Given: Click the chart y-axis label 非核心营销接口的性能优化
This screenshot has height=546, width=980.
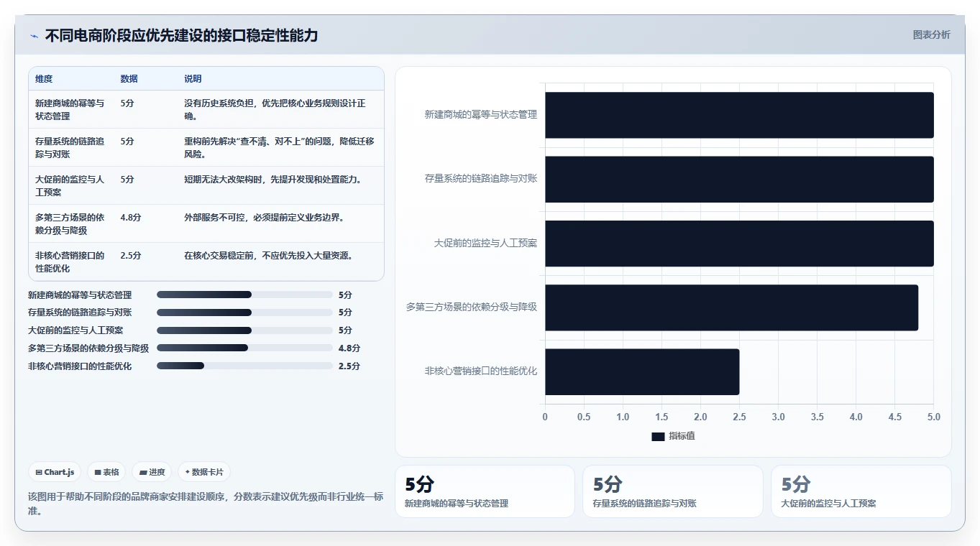Looking at the screenshot, I should click(x=481, y=371).
